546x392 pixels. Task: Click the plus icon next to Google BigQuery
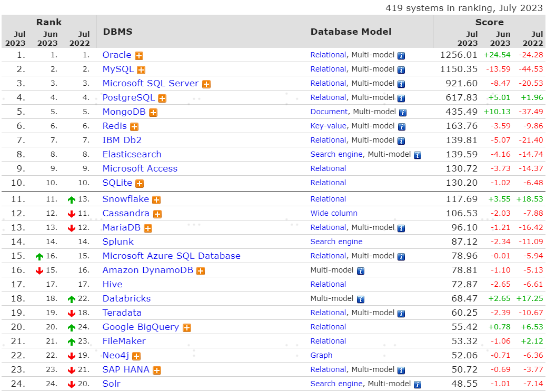(187, 328)
